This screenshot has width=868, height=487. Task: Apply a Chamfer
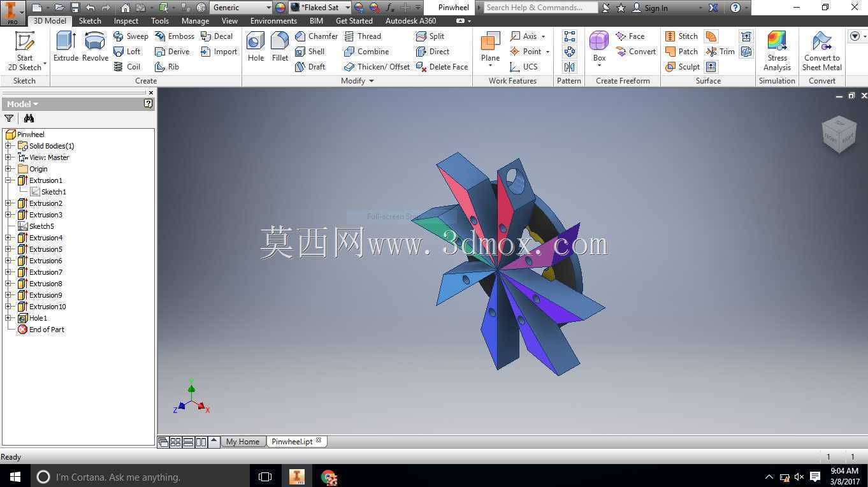tap(316, 36)
